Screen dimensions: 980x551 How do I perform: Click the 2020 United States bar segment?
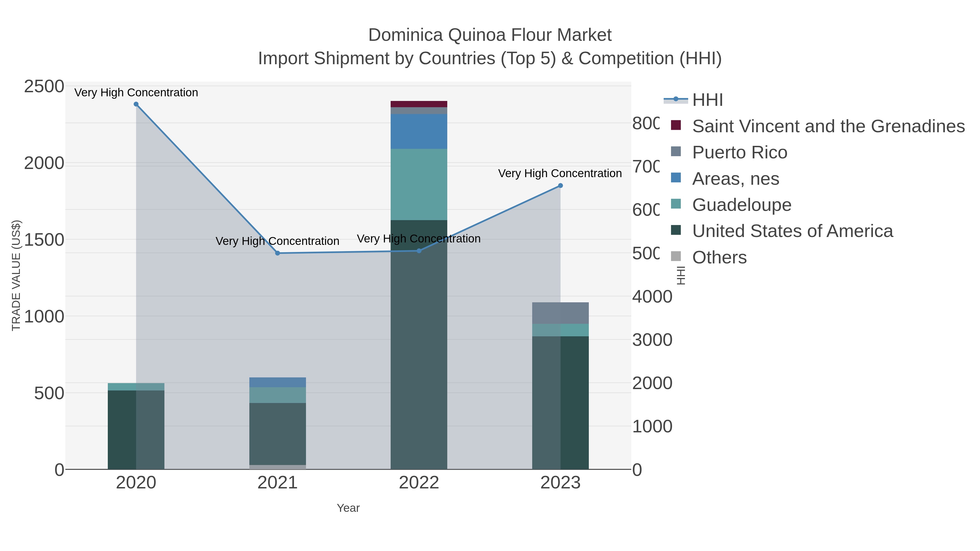point(136,430)
